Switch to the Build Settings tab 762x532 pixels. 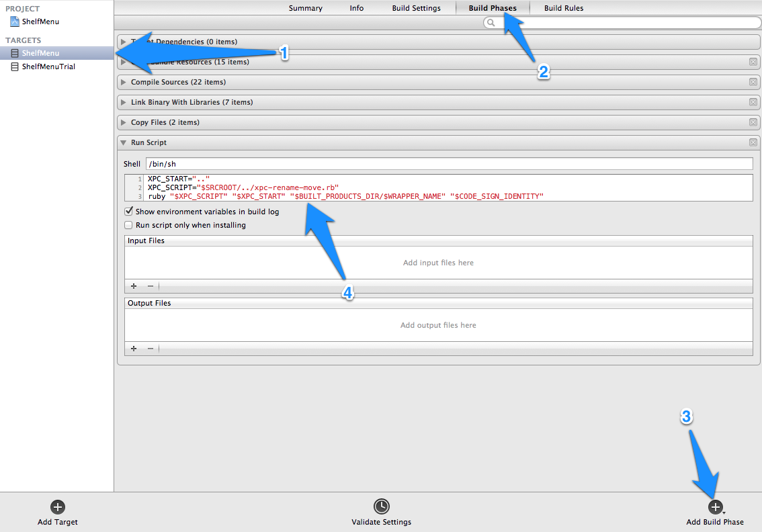coord(416,8)
